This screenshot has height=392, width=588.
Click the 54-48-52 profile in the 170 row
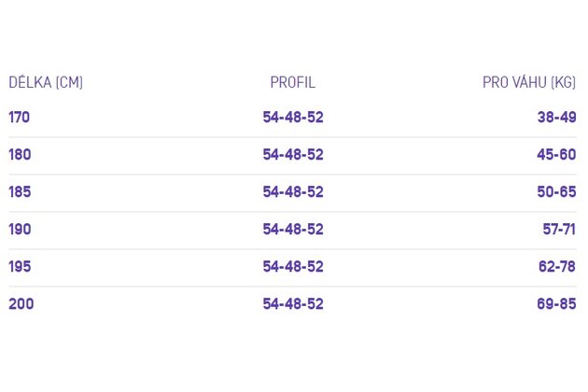[x=293, y=118]
